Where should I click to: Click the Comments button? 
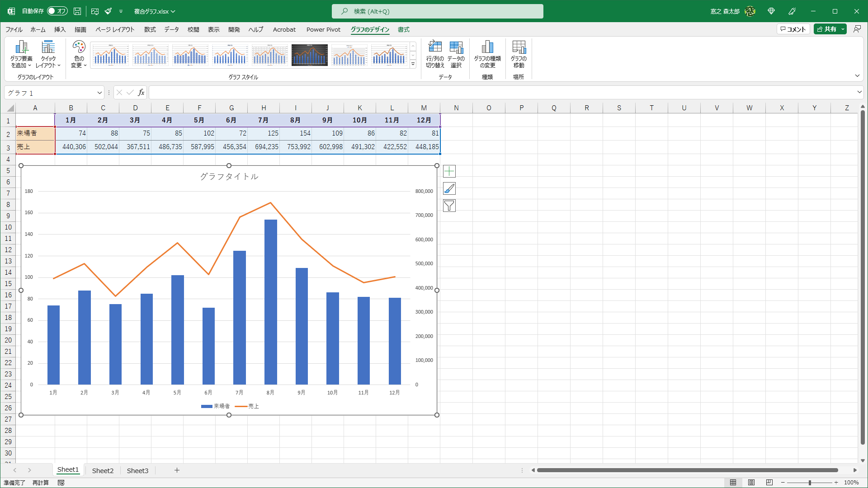[793, 29]
